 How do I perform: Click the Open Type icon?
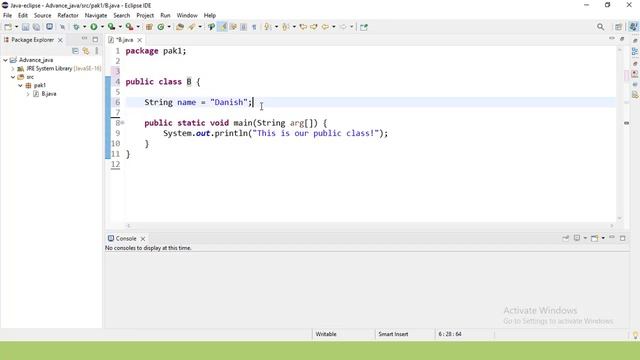click(x=180, y=27)
